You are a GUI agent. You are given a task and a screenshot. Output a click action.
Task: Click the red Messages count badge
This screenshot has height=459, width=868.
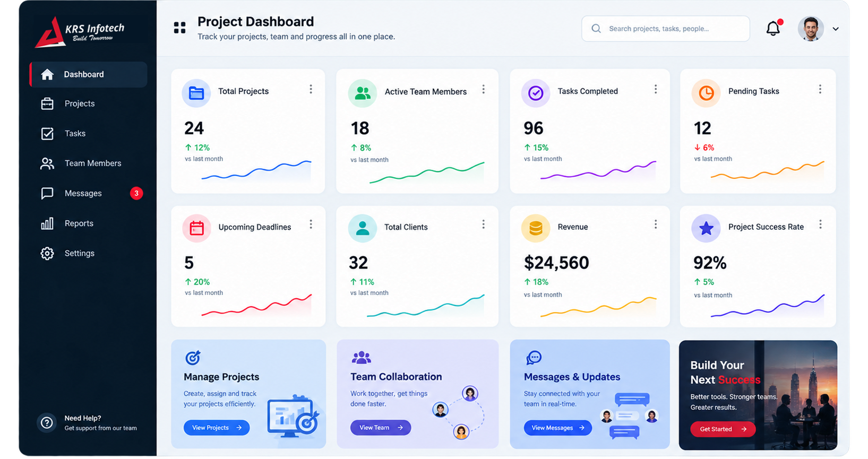[x=136, y=193]
